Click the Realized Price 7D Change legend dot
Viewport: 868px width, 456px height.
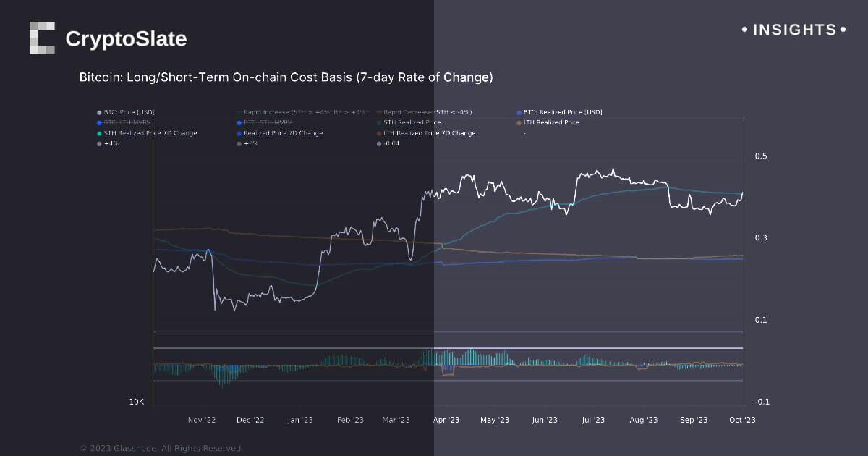[239, 133]
